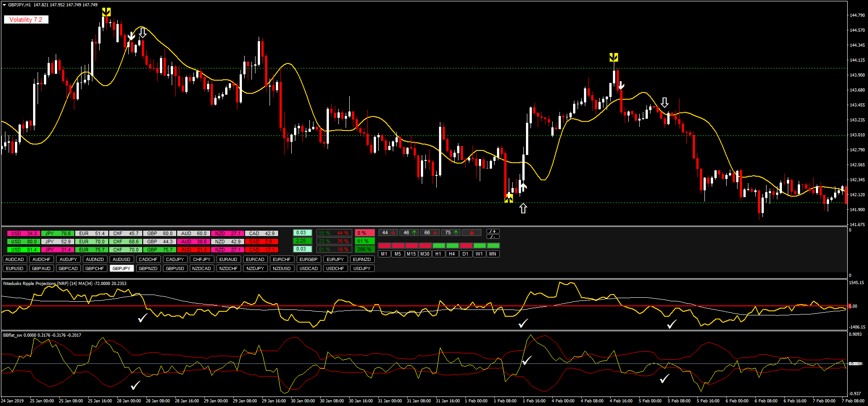868x406 pixels.
Task: Click the highlighted GBPJPY pair button
Action: 121,268
